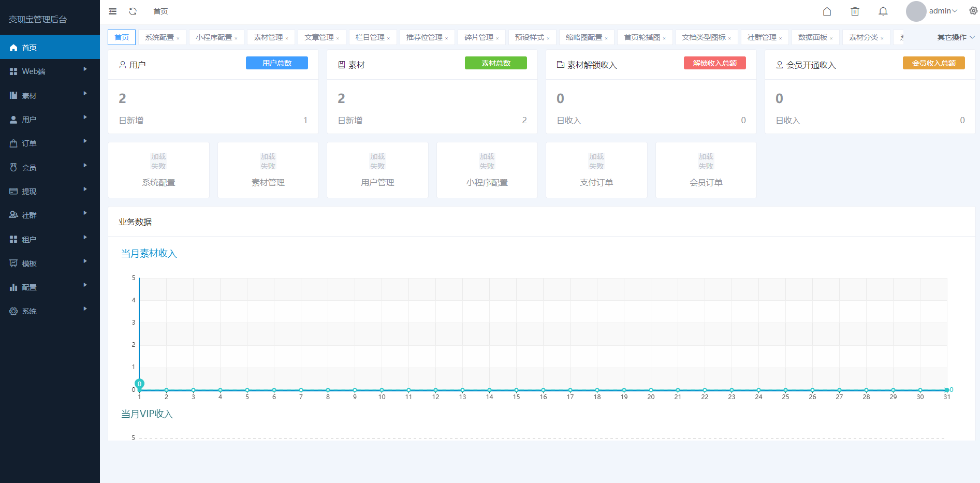The image size is (980, 483).
Task: Open the 支付订单 shortcut card
Action: 596,170
